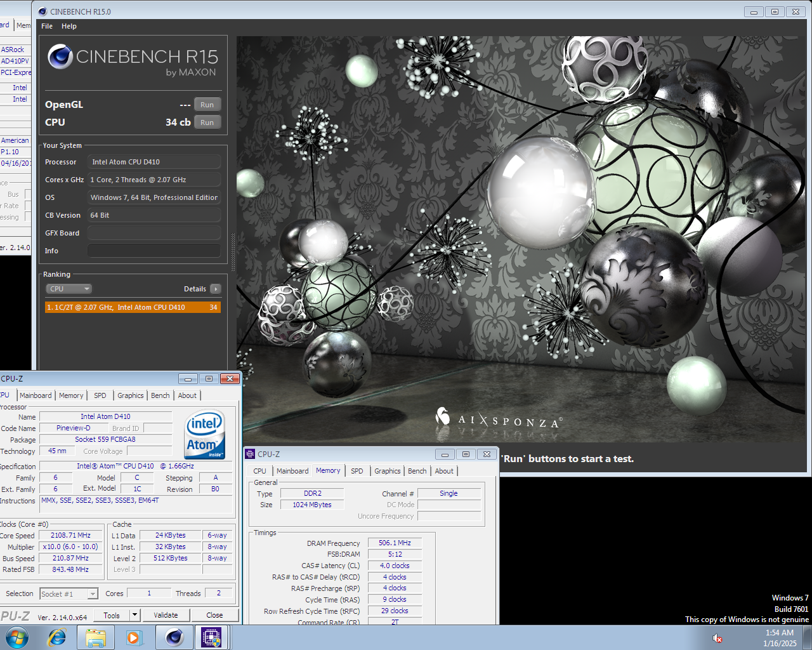Close the left CPU-Z window
812x650 pixels.
[230, 378]
